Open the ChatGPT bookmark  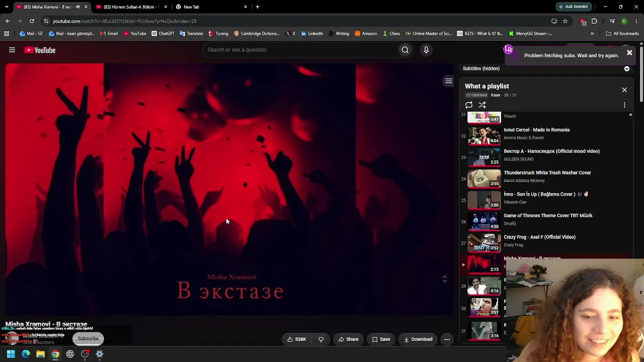pos(163,34)
